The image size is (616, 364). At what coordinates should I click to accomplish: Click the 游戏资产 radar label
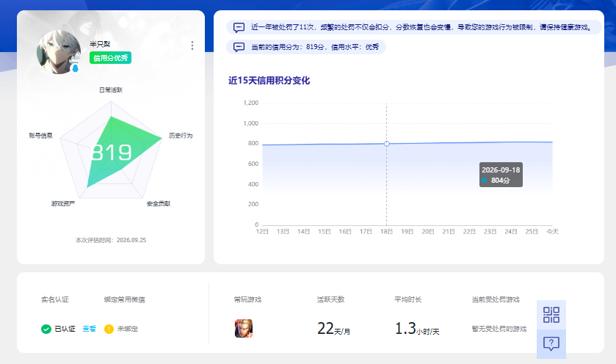[x=63, y=203]
